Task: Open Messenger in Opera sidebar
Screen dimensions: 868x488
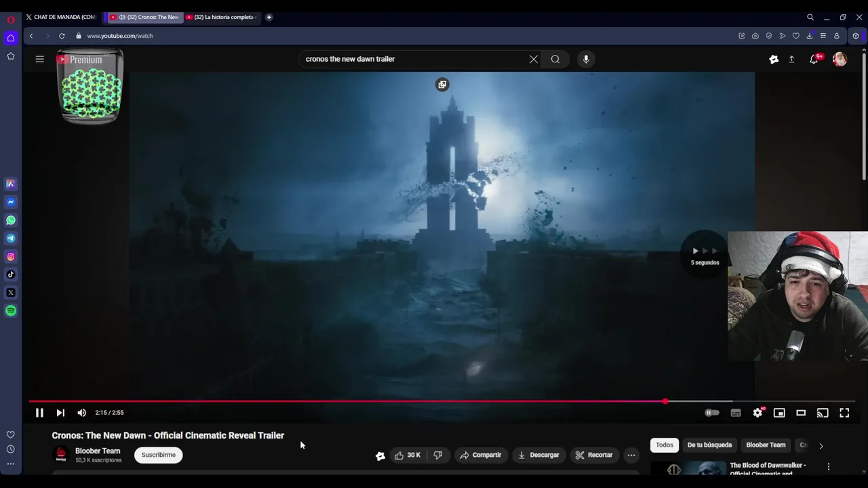Action: pos(11,202)
